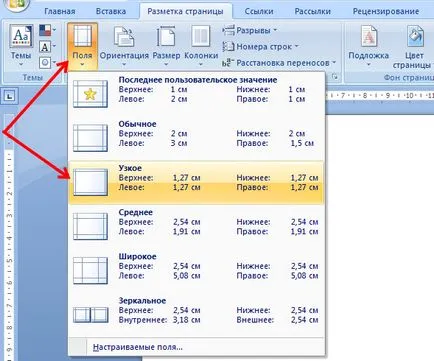Click the theme colors icon

45,30
